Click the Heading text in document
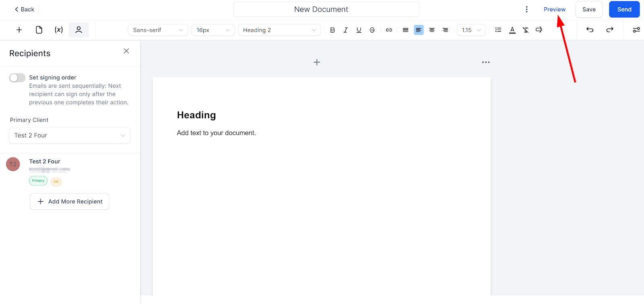The height and width of the screenshot is (304, 644). (196, 115)
